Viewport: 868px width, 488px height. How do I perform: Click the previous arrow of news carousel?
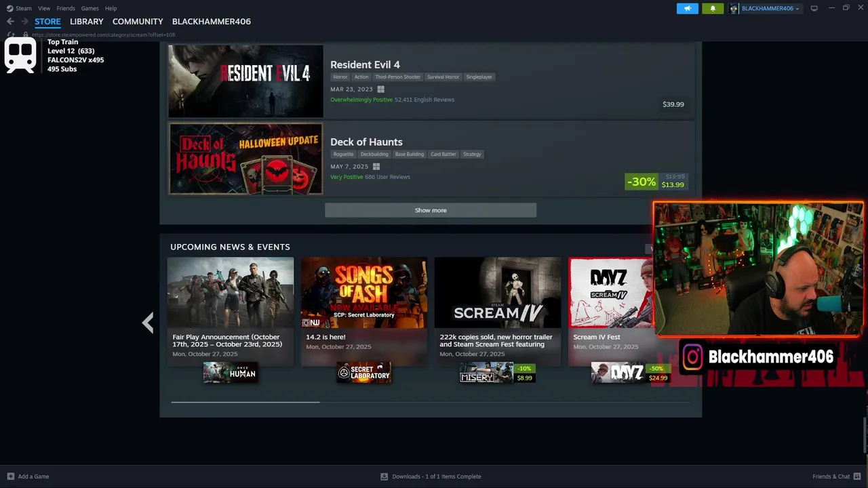click(x=148, y=323)
